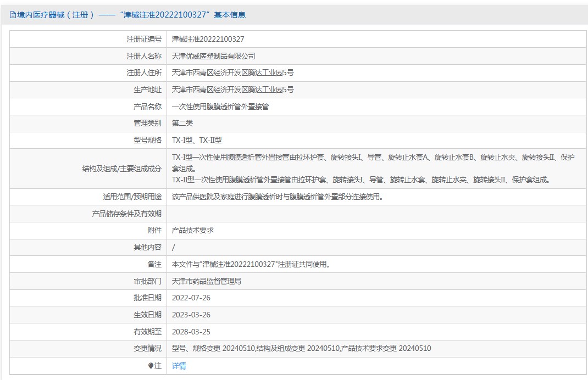
Task: Click the 生产地址 address value
Action: click(233, 90)
